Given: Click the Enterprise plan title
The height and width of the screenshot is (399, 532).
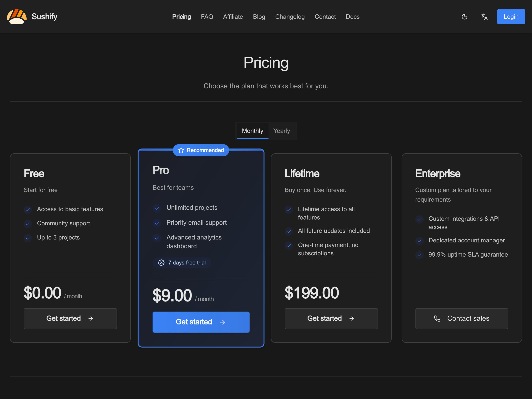Looking at the screenshot, I should [438, 173].
